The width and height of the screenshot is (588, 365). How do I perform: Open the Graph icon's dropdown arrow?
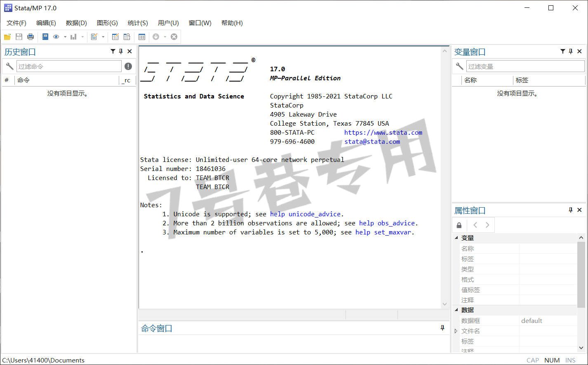pyautogui.click(x=82, y=37)
